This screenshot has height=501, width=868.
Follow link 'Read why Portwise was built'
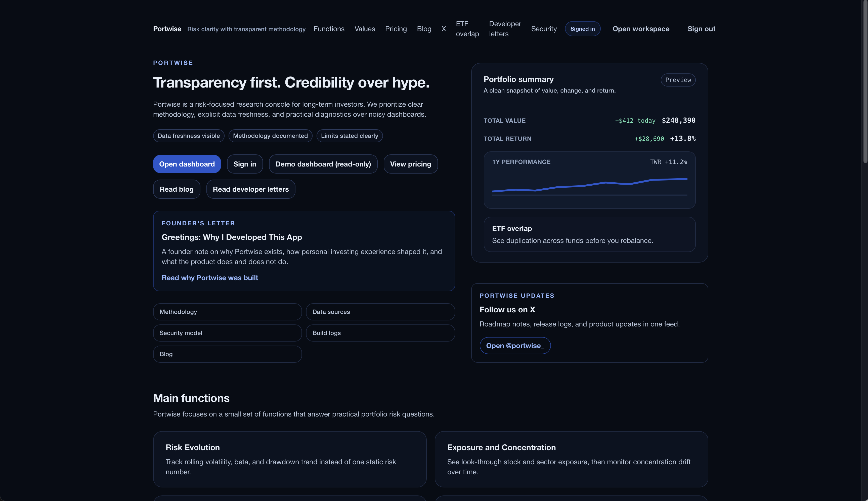(x=210, y=278)
